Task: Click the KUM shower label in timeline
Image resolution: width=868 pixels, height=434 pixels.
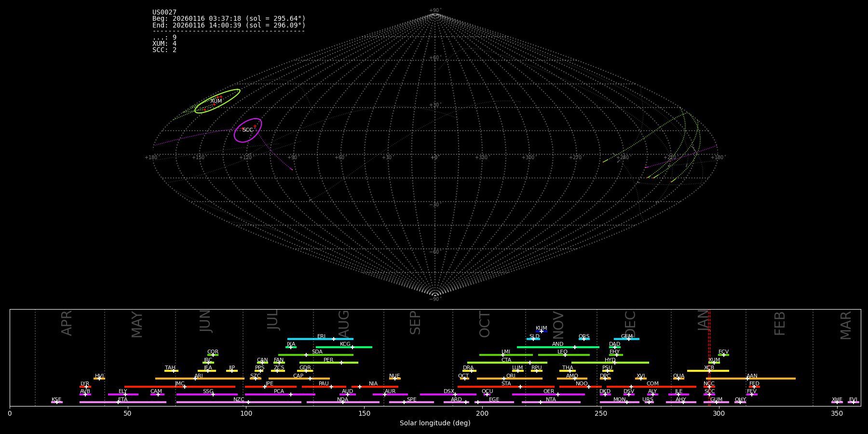Action: pos(542,328)
